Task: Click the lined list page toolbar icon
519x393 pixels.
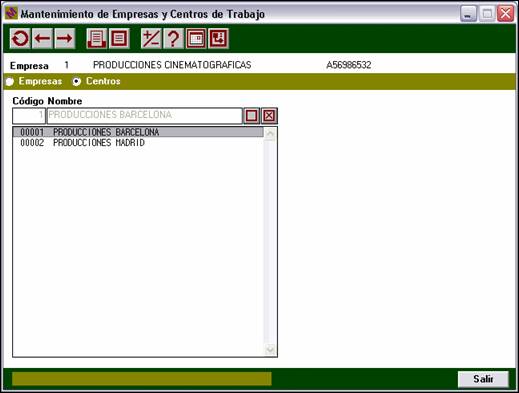Action: pos(119,39)
